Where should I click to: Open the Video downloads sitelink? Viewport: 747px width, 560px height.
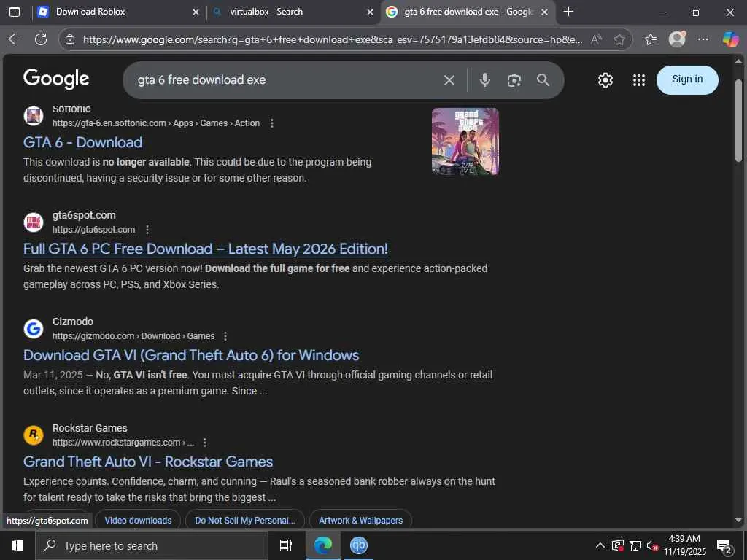click(x=138, y=520)
